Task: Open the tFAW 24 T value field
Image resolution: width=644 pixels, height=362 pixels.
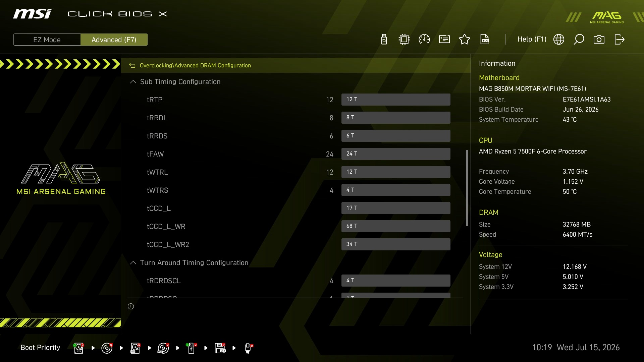Action: pyautogui.click(x=396, y=154)
